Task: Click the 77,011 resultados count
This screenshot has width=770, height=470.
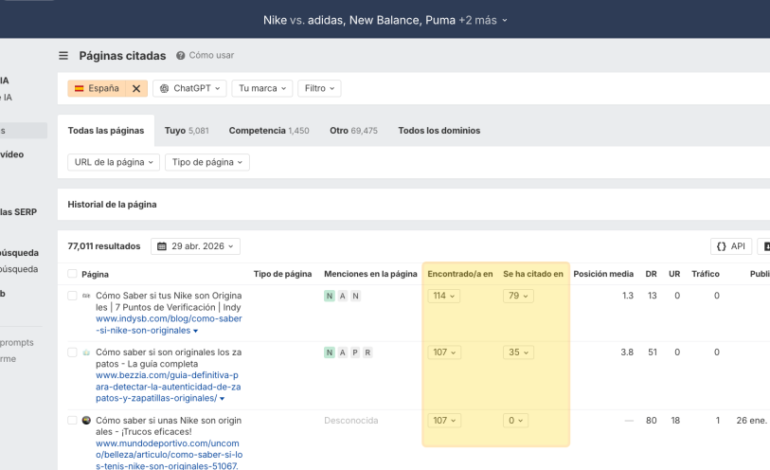Action: tap(104, 246)
